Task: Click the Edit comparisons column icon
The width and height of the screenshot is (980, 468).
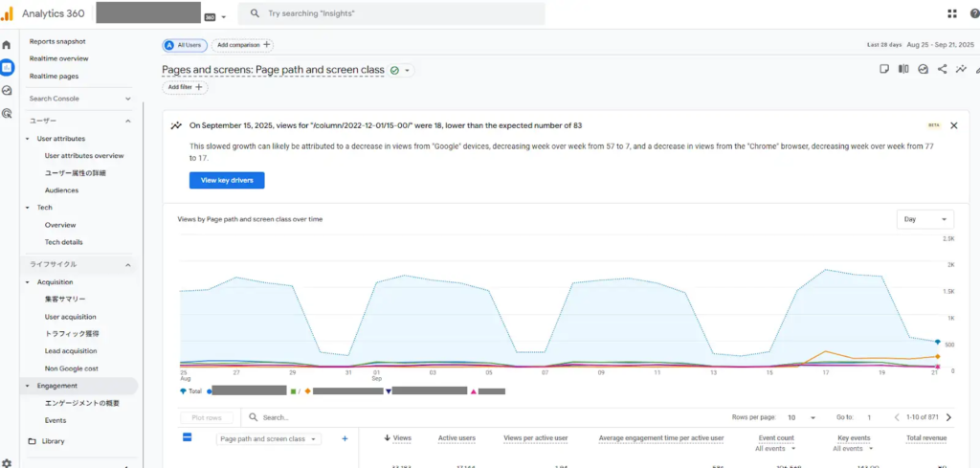Action: click(x=903, y=69)
